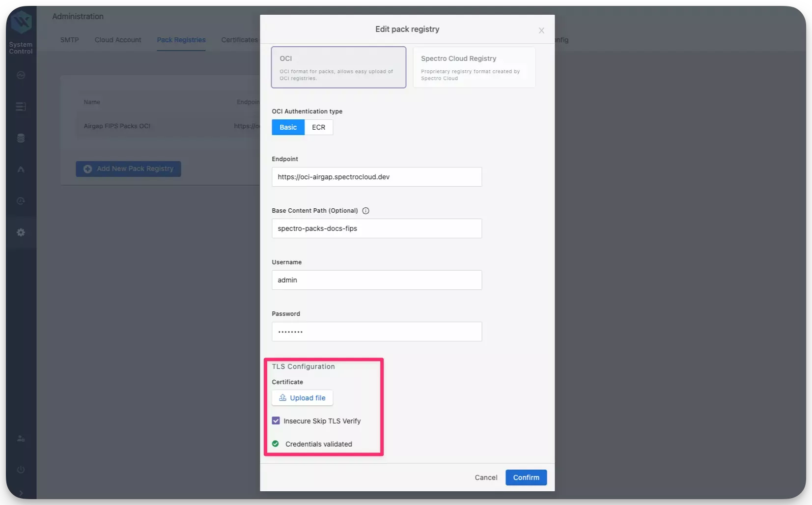Click the info icon beside Base Content Path
The image size is (812, 505).
coord(365,210)
